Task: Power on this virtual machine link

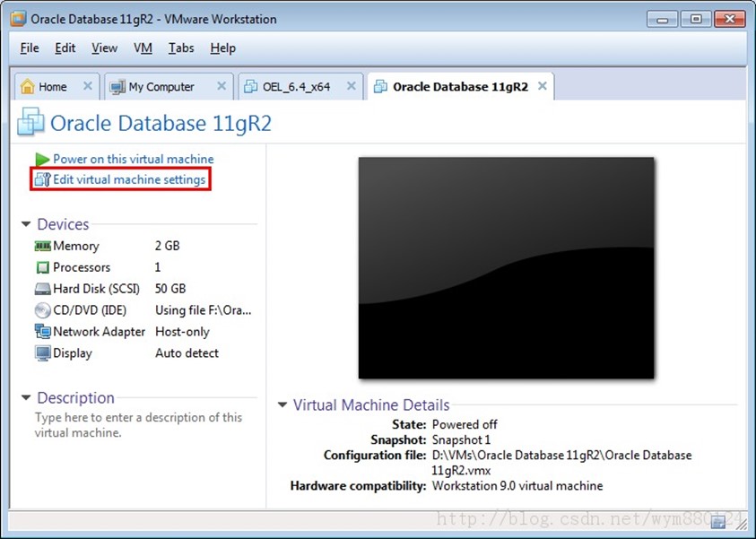Action: coord(134,159)
